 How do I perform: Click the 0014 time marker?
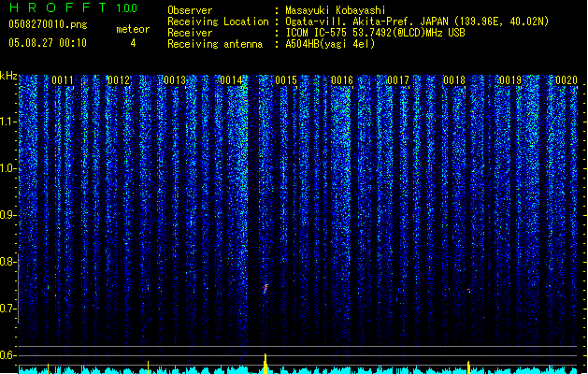(x=232, y=80)
